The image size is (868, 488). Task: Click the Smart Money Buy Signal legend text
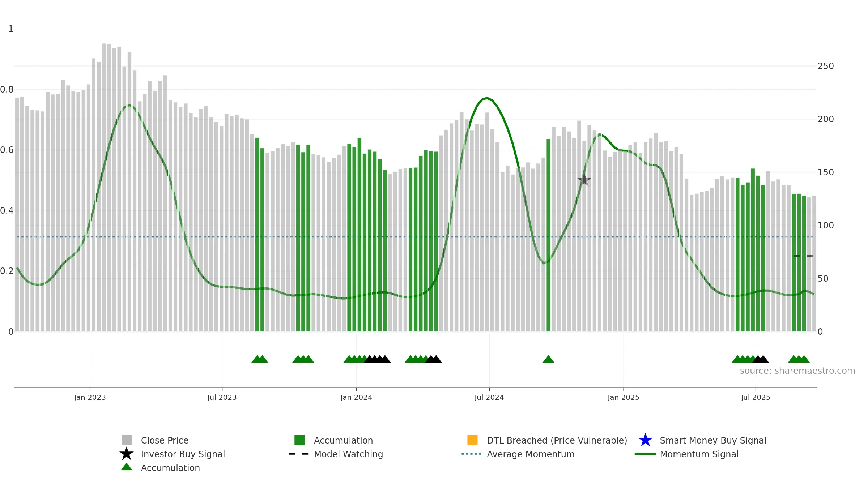coord(713,440)
